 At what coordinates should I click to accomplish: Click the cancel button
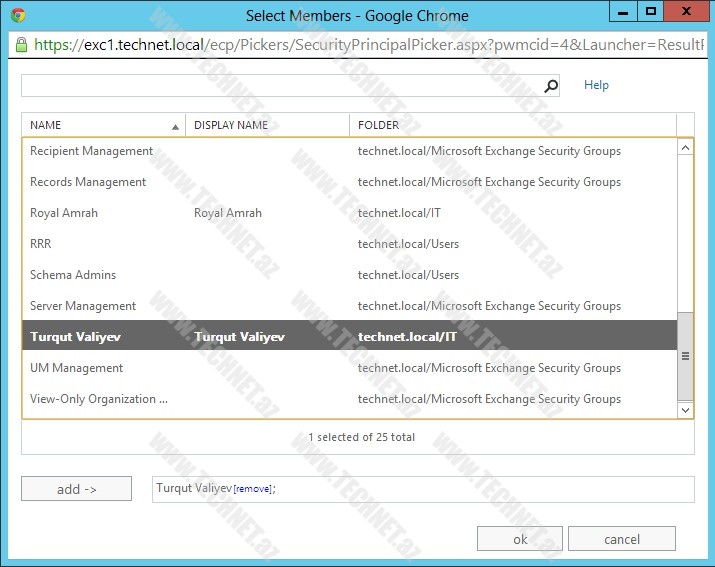621,539
